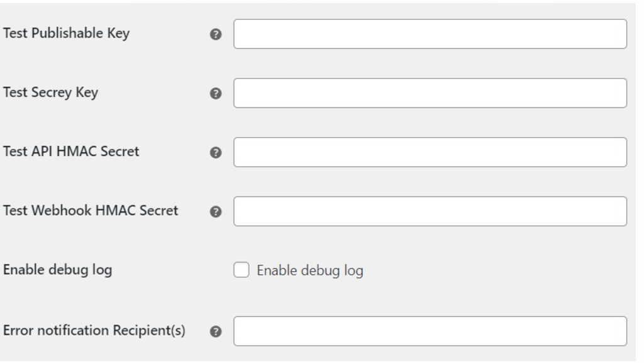The height and width of the screenshot is (363, 644).
Task: Click help icon for Error notification Recipient(s)
Action: pos(215,332)
